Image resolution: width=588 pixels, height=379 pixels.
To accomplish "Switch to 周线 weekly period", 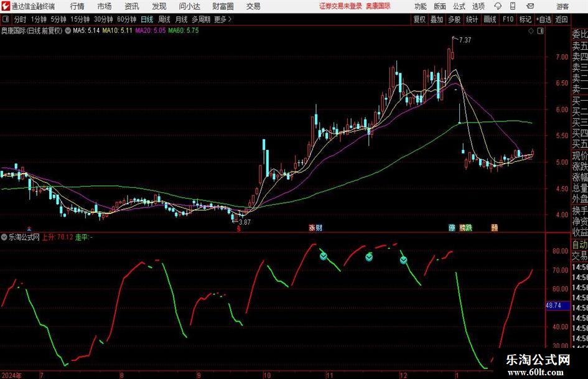I will [x=164, y=19].
